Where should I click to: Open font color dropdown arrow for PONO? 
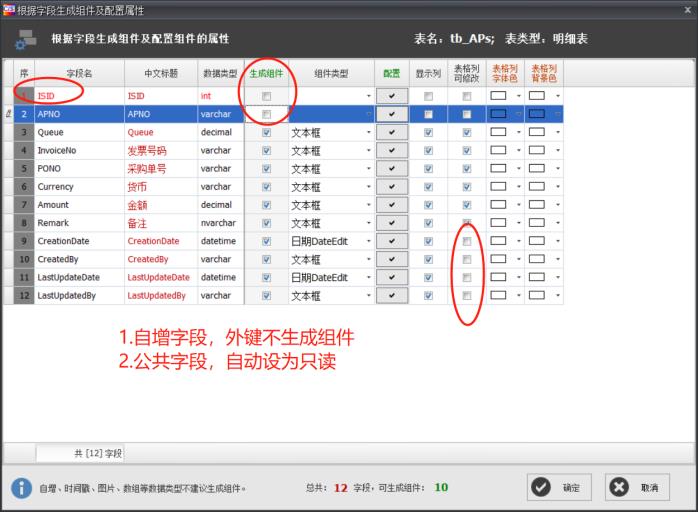pyautogui.click(x=519, y=168)
